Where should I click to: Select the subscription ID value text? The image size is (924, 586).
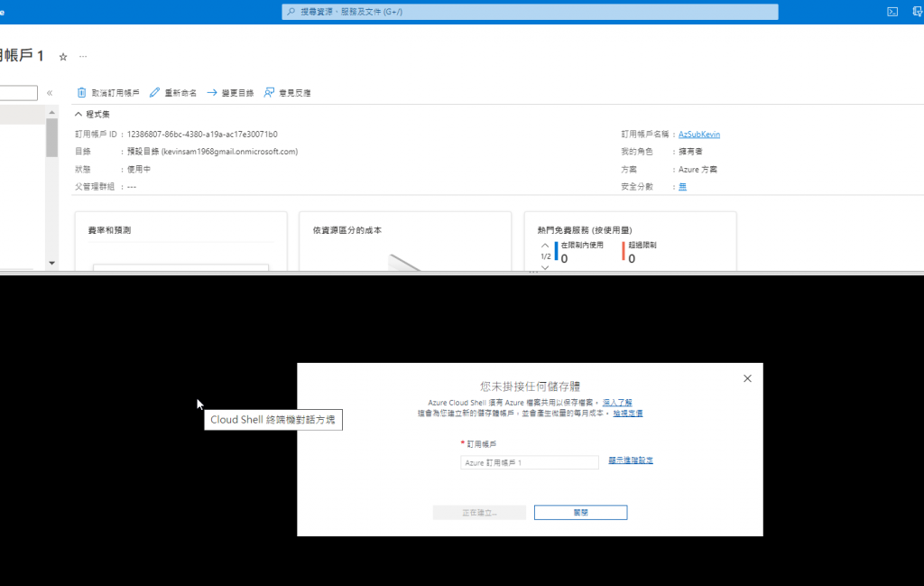coord(202,135)
